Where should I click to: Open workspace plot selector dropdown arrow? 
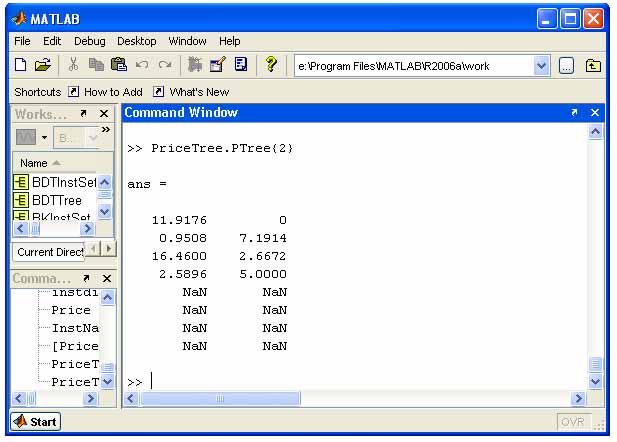click(44, 137)
